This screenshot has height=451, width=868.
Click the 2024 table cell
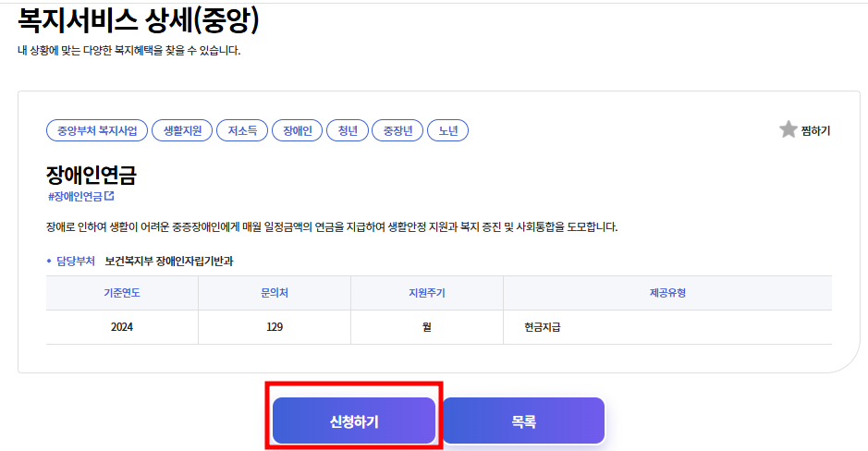tap(122, 327)
